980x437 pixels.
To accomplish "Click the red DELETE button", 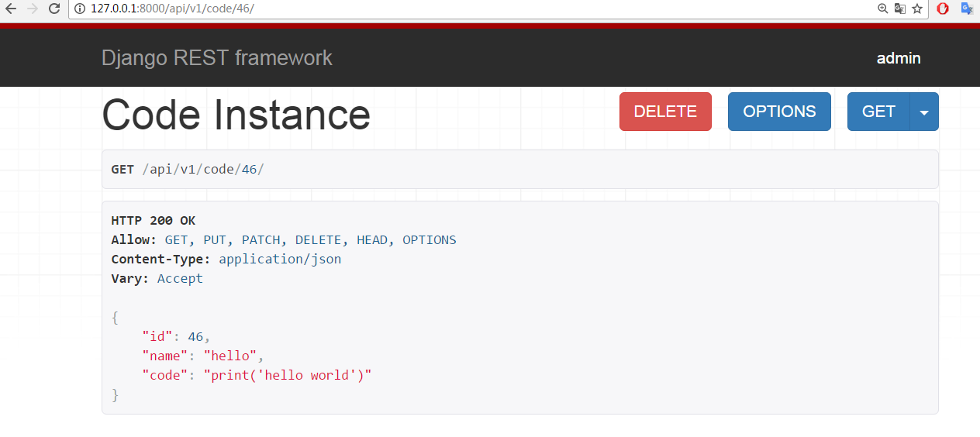I will (x=665, y=112).
